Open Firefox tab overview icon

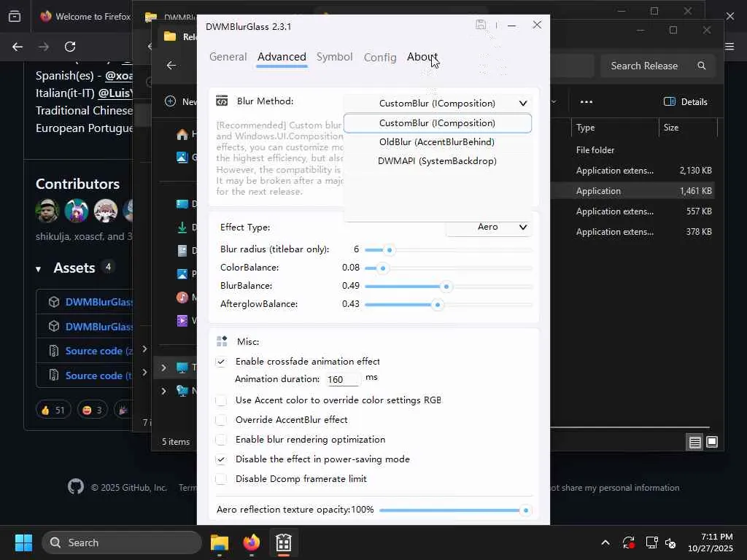[15, 16]
